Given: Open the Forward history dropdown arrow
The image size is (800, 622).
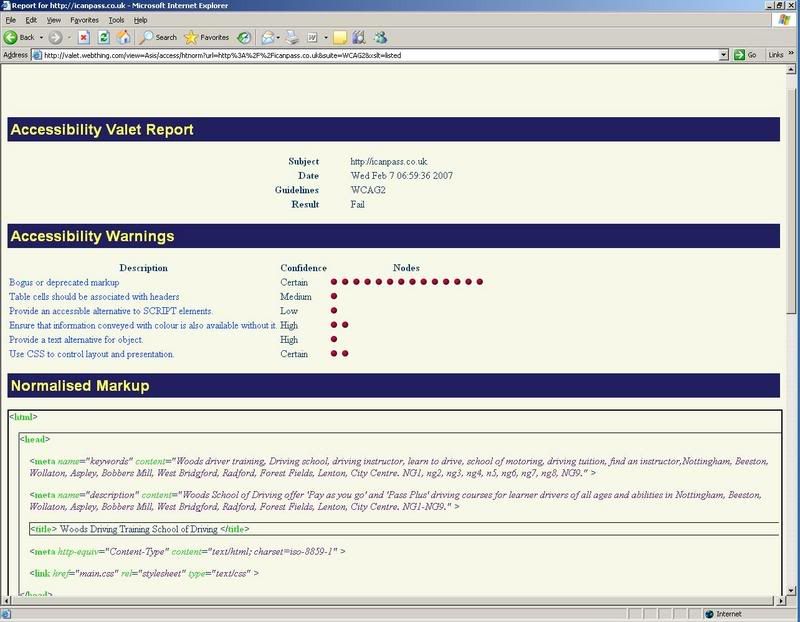Looking at the screenshot, I should pos(69,37).
